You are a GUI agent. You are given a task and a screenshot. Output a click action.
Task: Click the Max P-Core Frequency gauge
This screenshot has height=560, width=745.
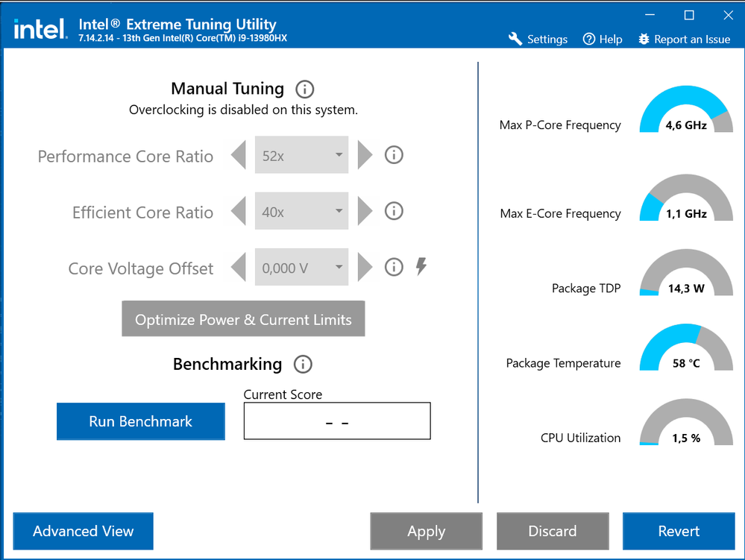(x=686, y=110)
